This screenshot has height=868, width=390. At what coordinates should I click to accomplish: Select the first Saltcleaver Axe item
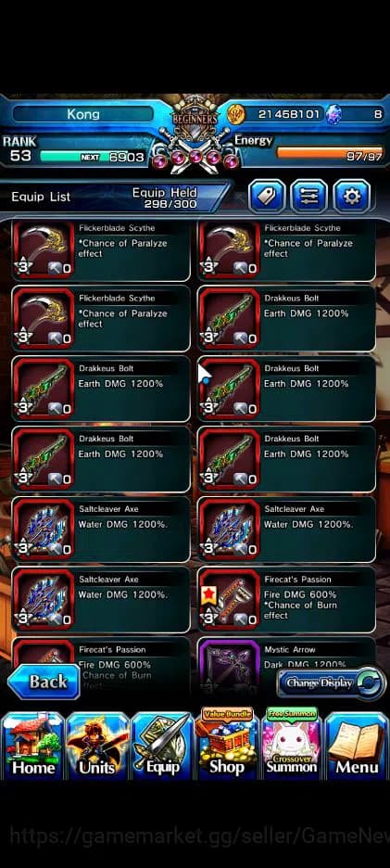pyautogui.click(x=101, y=529)
